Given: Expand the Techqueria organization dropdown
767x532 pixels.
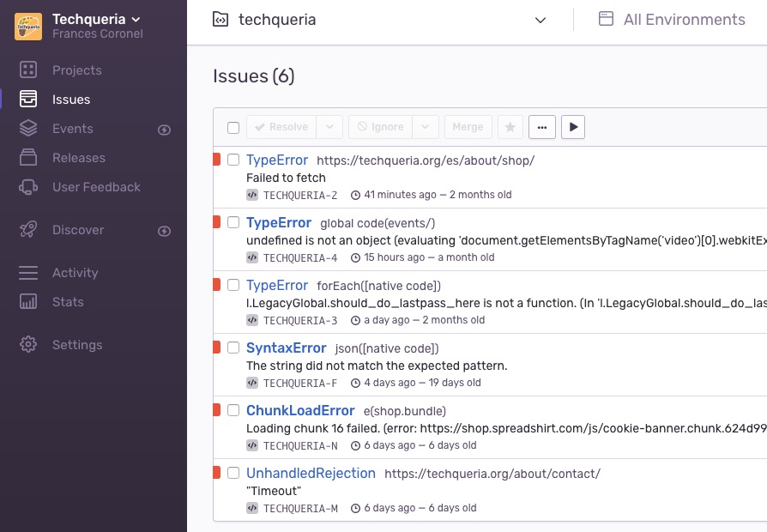Looking at the screenshot, I should 136,20.
